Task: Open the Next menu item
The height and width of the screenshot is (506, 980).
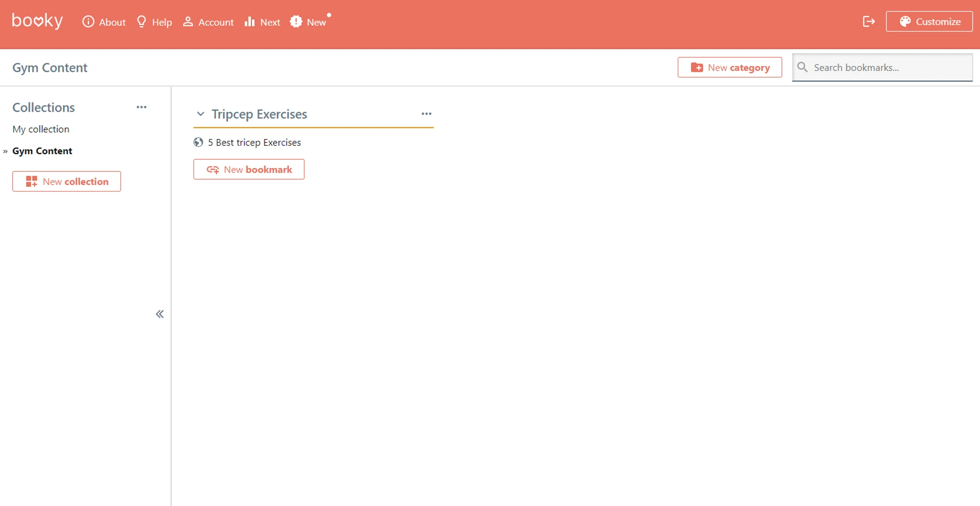Action: (262, 22)
